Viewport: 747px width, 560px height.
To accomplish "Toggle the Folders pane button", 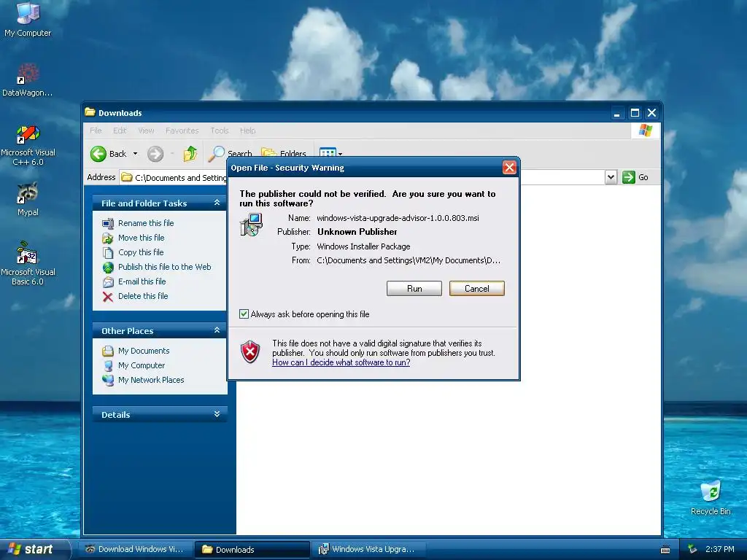I will tap(284, 153).
